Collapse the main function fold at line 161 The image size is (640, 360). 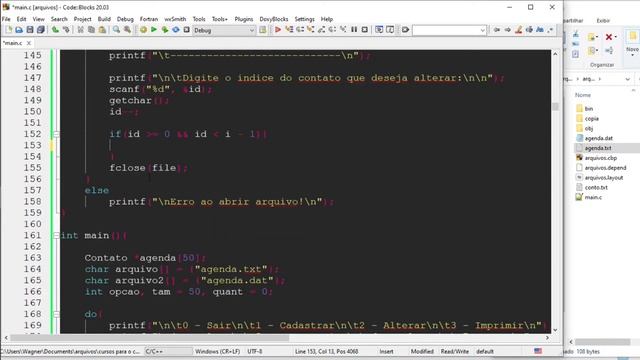pyautogui.click(x=56, y=235)
